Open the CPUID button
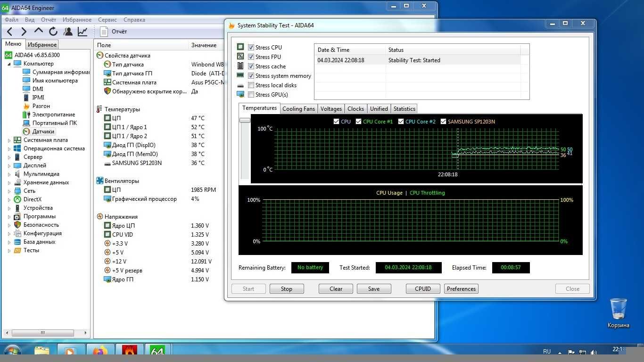644x362 pixels. coord(423,289)
